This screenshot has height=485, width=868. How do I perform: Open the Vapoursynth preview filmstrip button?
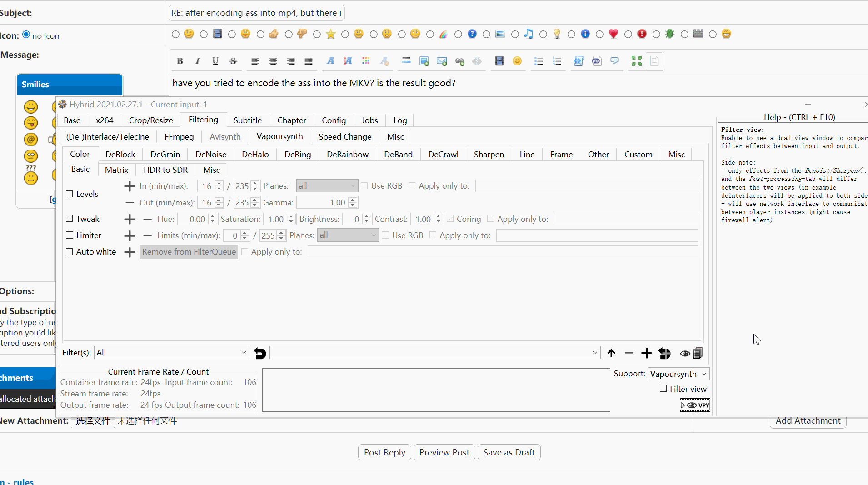695,405
